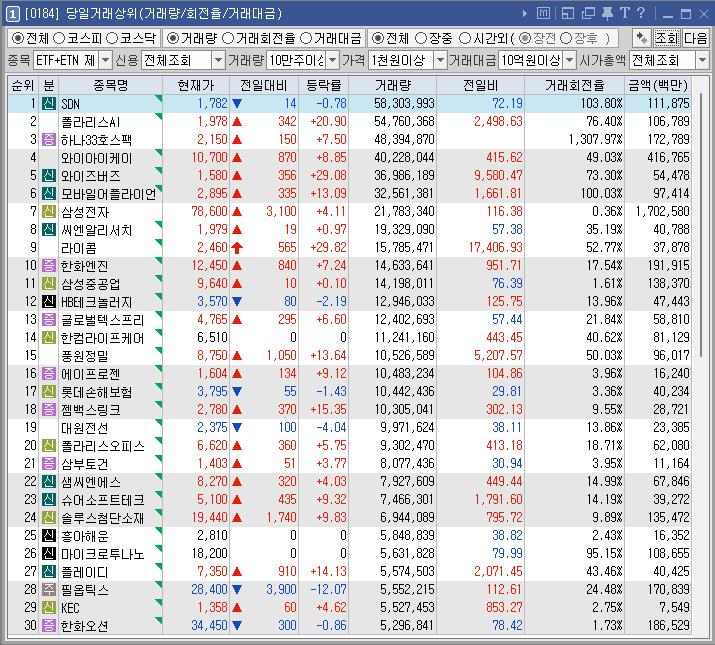Select the 전체 market radio button
This screenshot has height=645, width=715.
click(x=18, y=38)
